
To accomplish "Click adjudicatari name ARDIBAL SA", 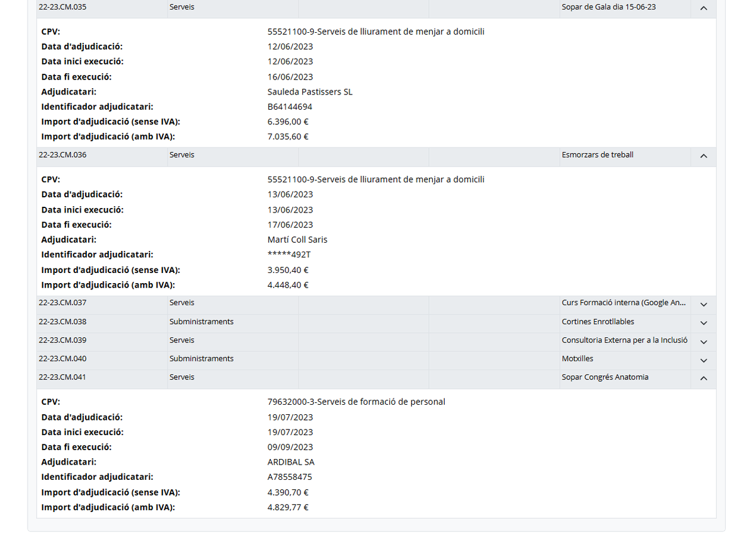I will 291,462.
